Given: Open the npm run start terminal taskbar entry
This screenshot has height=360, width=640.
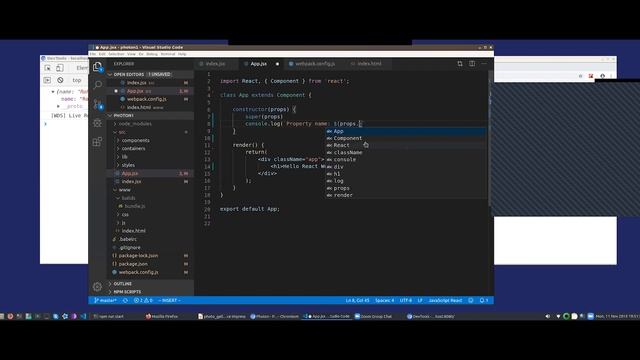Looking at the screenshot, I should 109,316.
